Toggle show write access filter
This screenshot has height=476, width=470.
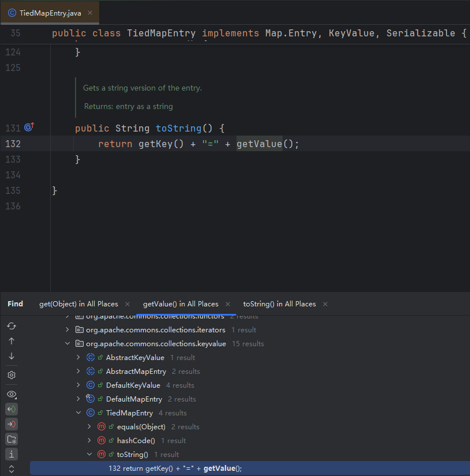pyautogui.click(x=12, y=424)
